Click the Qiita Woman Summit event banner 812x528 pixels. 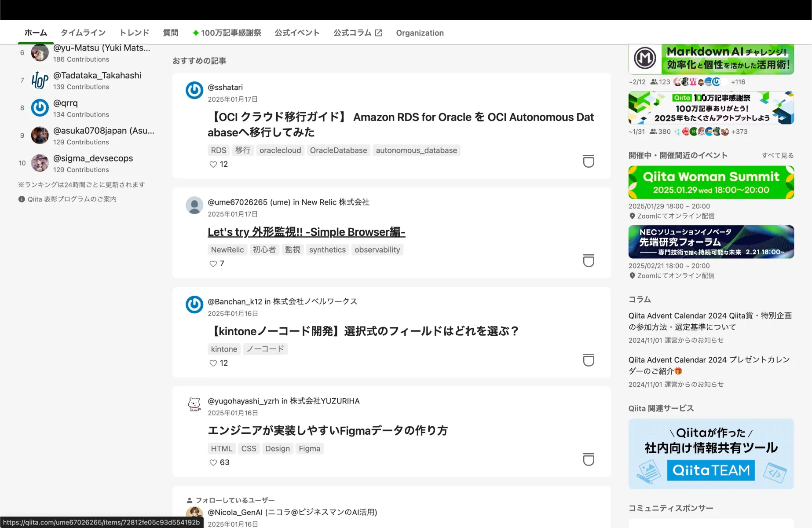pos(711,182)
